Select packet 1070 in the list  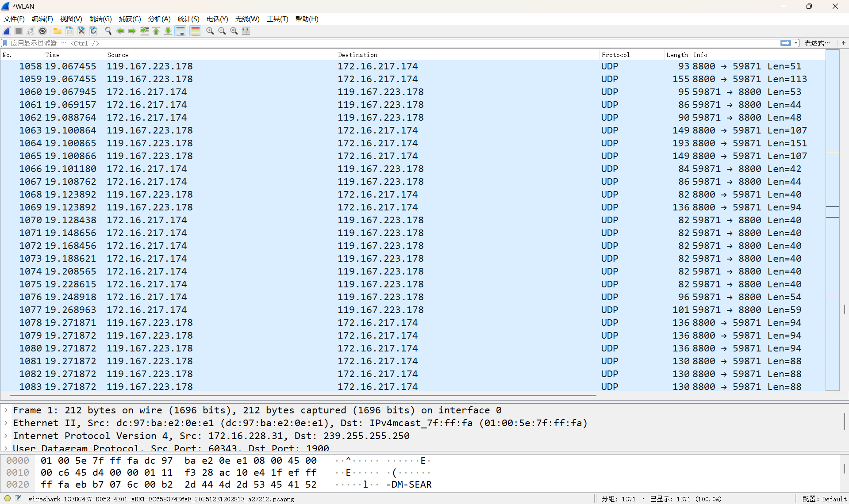[x=412, y=220]
